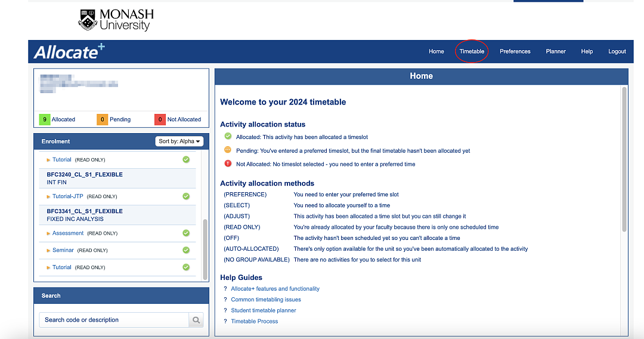This screenshot has width=644, height=339.
Task: Click the red 0 Not Allocated count badge
Action: click(160, 119)
